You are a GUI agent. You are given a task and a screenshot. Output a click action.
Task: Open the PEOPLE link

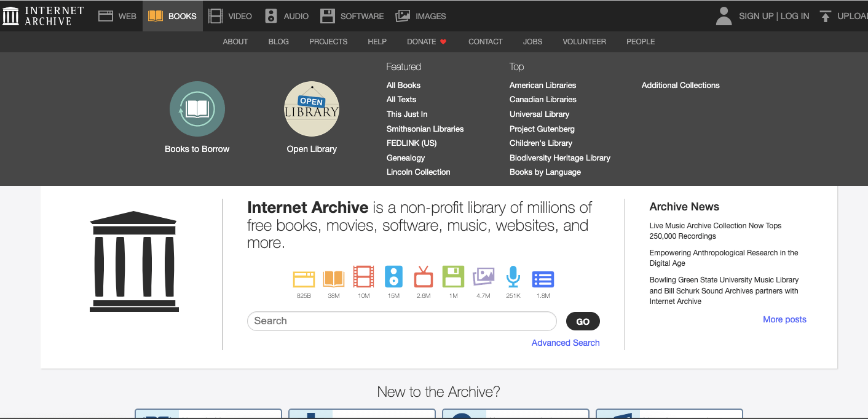coord(641,42)
